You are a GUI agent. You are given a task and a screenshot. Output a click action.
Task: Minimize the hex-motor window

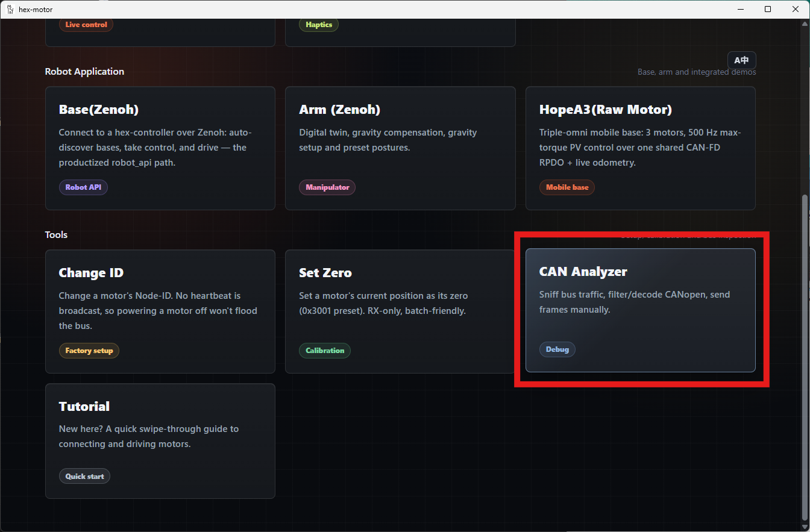[x=740, y=9]
